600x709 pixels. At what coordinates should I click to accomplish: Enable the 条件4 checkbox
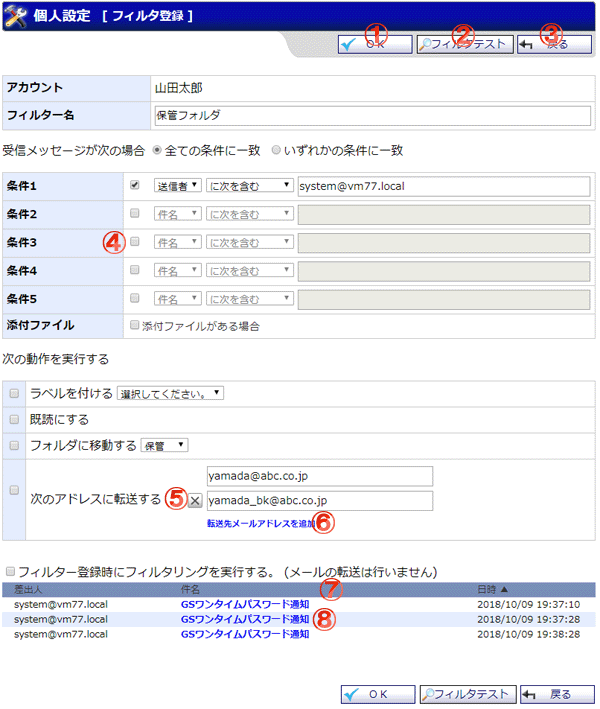(135, 270)
